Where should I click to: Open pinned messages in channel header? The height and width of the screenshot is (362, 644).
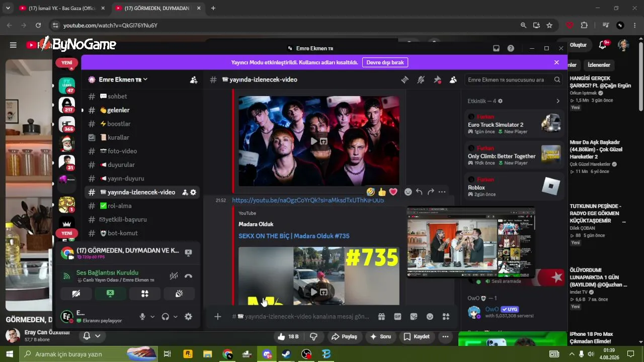coord(437,79)
